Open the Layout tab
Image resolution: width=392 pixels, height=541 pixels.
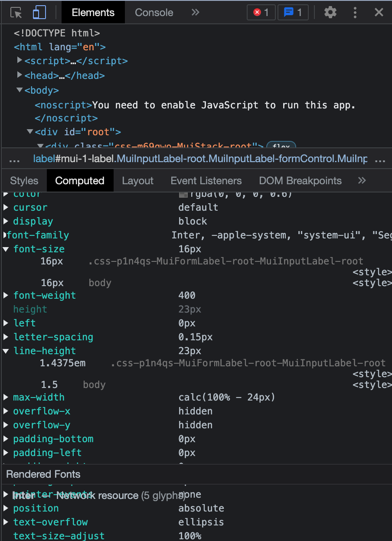pos(137,180)
